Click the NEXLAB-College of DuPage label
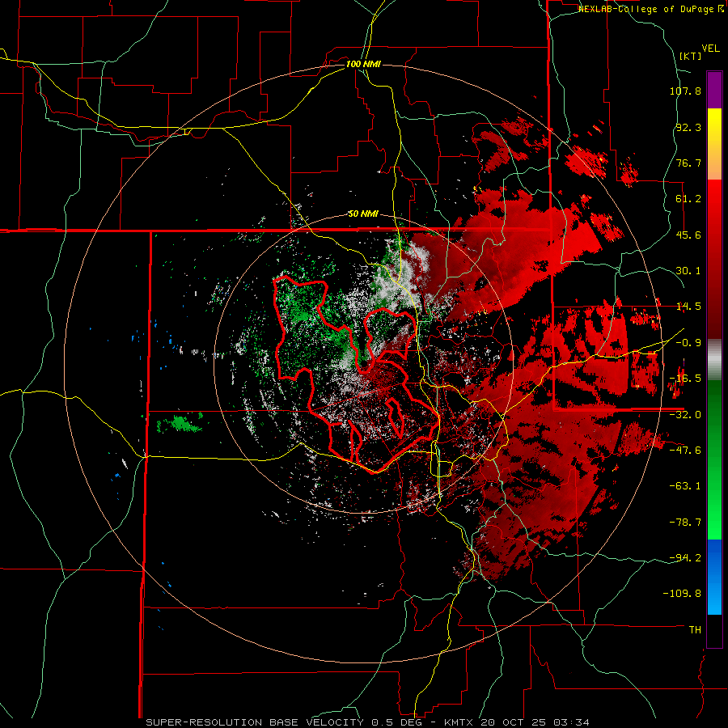This screenshot has width=728, height=728. coord(650,9)
